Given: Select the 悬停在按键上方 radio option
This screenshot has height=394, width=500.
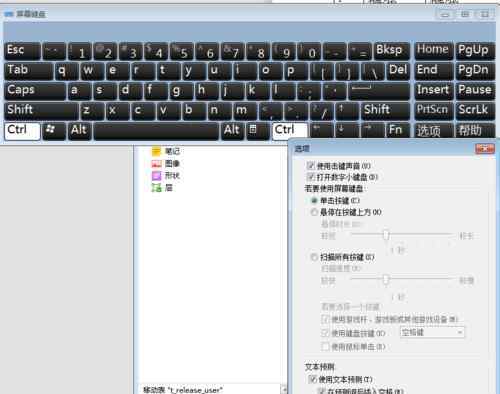Looking at the screenshot, I should coord(314,212).
